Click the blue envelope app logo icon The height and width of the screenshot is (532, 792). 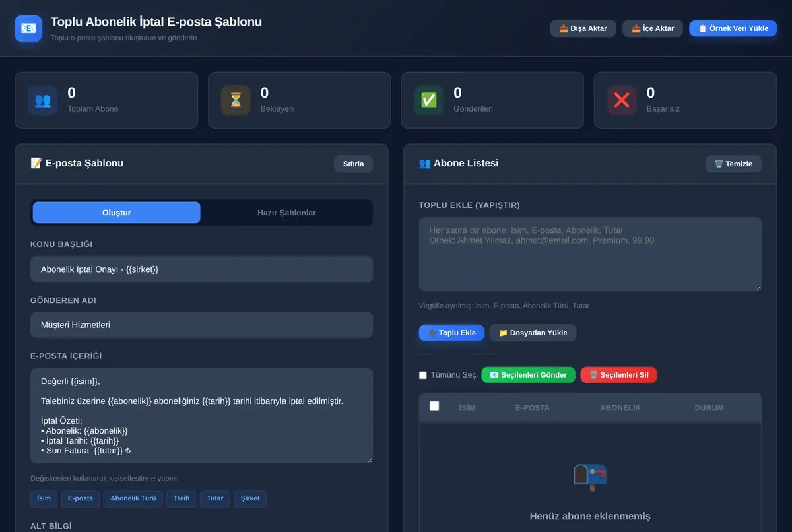click(28, 28)
